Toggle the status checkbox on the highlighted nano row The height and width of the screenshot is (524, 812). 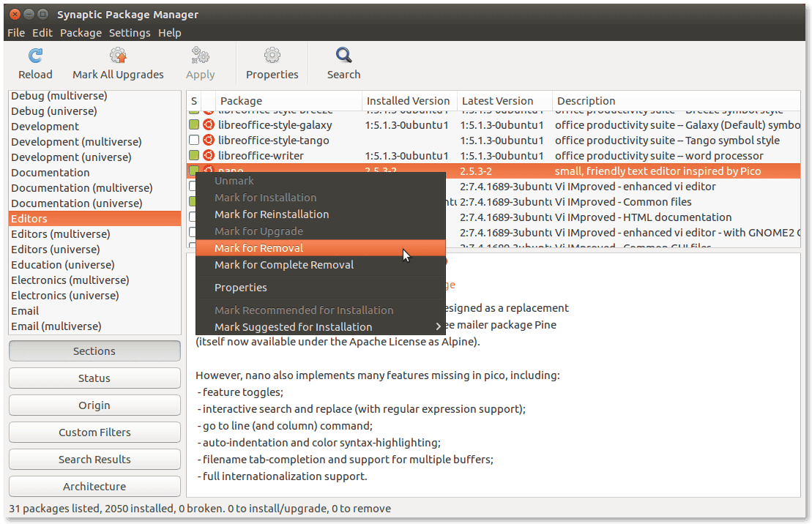pos(194,170)
